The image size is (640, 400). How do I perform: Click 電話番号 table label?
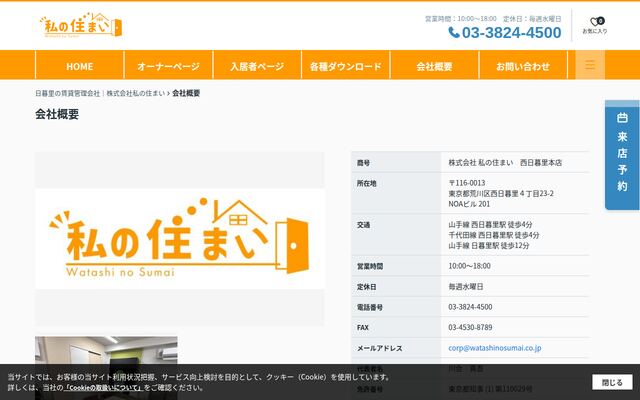(x=370, y=307)
